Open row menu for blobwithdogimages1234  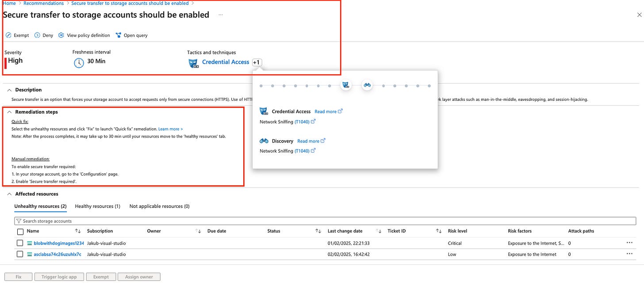tap(629, 243)
